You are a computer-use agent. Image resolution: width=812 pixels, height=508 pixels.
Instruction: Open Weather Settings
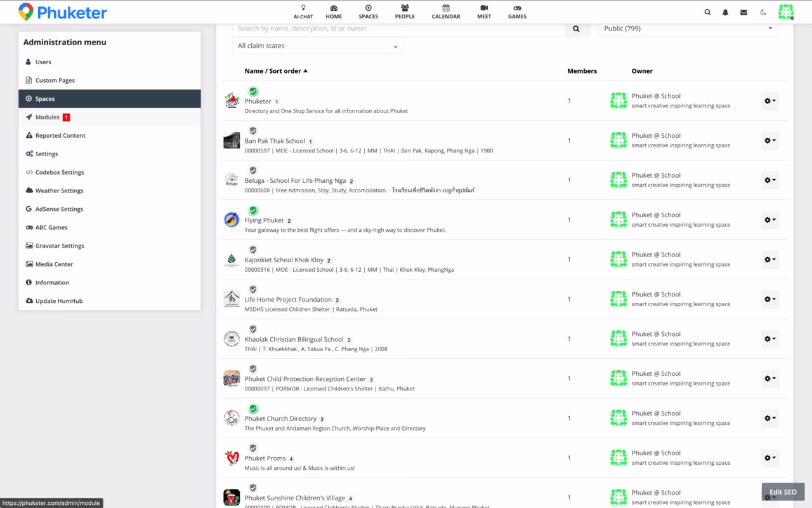point(110,191)
